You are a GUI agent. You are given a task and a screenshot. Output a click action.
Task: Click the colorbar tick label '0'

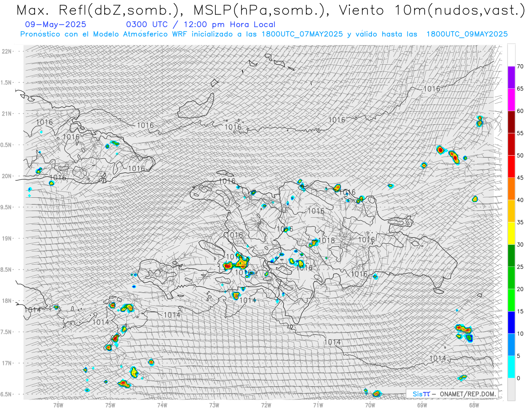click(x=518, y=378)
